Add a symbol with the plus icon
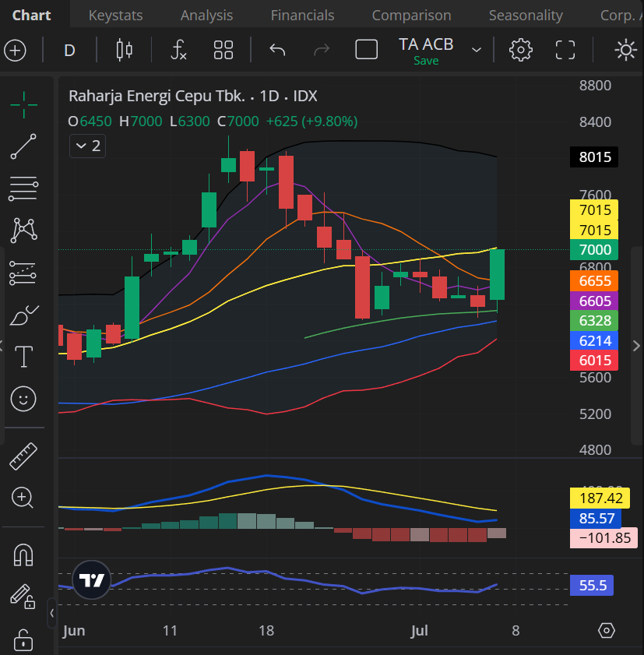This screenshot has height=655, width=644. pyautogui.click(x=15, y=51)
